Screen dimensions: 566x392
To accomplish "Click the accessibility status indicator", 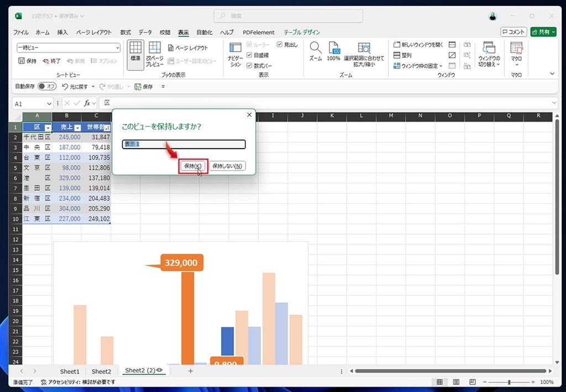I will (x=78, y=382).
